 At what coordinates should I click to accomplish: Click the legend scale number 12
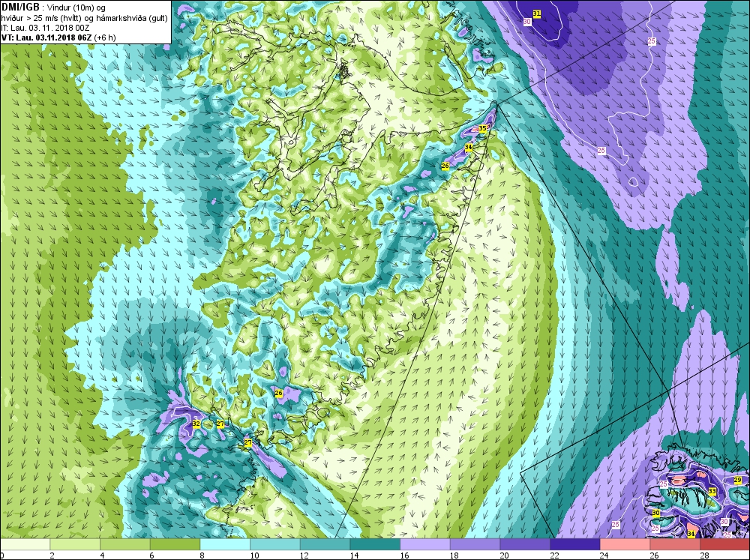point(304,556)
